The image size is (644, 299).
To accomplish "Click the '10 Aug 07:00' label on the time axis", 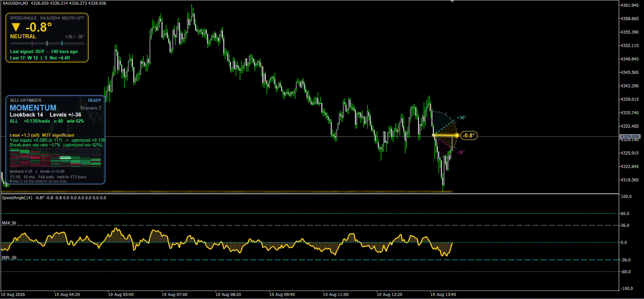I will pos(175,295).
